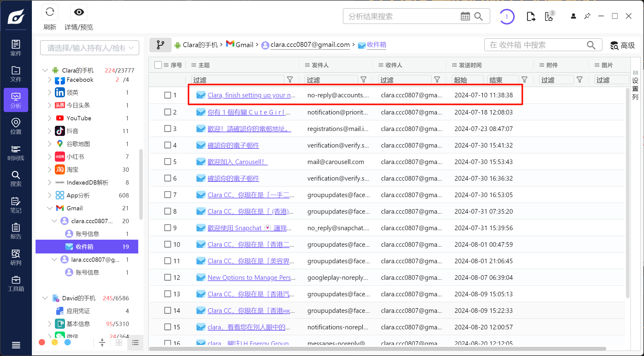The image size is (644, 356).
Task: Click the subject column filter funnel icon
Action: click(x=290, y=80)
